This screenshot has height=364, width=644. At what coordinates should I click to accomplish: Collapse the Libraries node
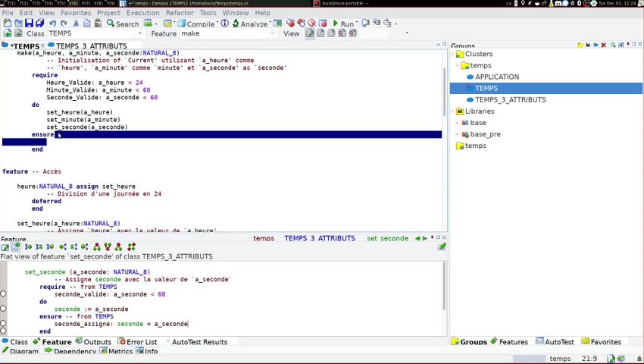452,111
